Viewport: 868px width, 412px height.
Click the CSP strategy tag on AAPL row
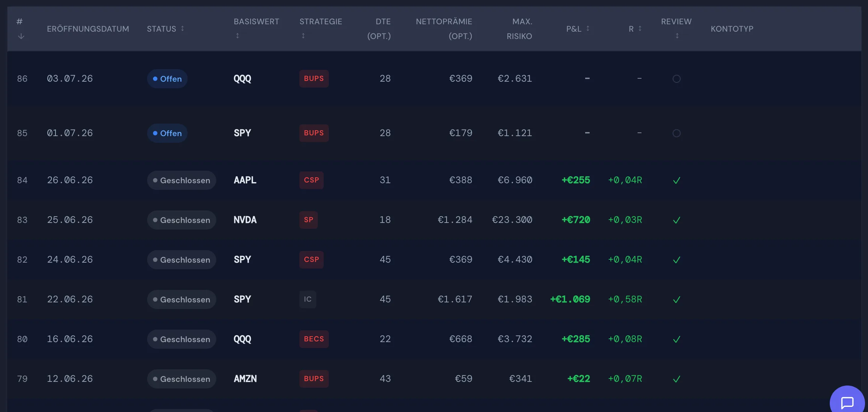[312, 180]
